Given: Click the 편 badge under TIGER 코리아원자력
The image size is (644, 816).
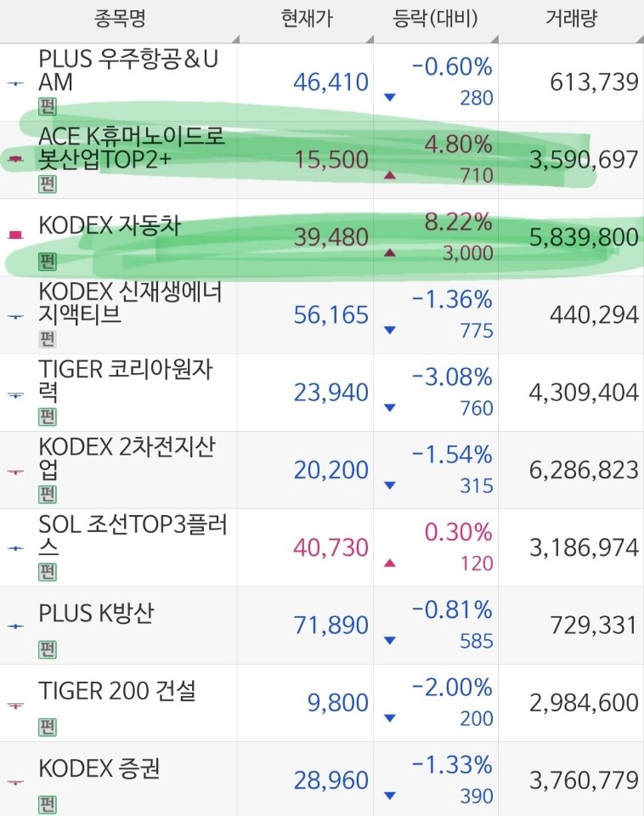Looking at the screenshot, I should 47,416.
